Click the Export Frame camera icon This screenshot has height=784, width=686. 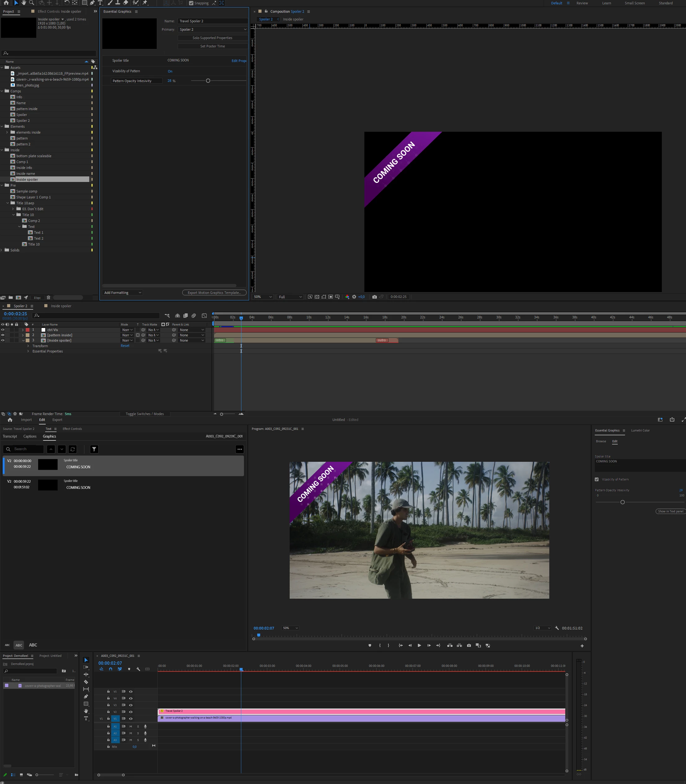469,645
